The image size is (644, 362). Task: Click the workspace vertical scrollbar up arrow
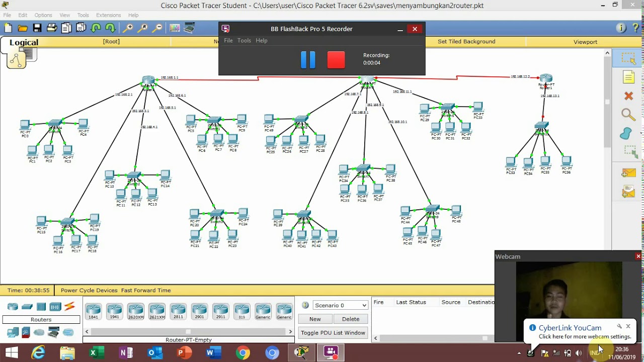click(x=607, y=53)
